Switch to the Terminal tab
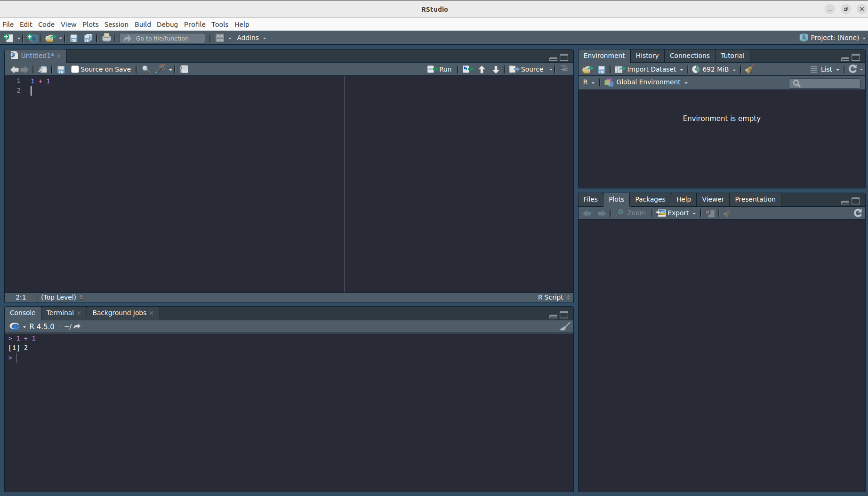This screenshot has height=496, width=868. (60, 313)
